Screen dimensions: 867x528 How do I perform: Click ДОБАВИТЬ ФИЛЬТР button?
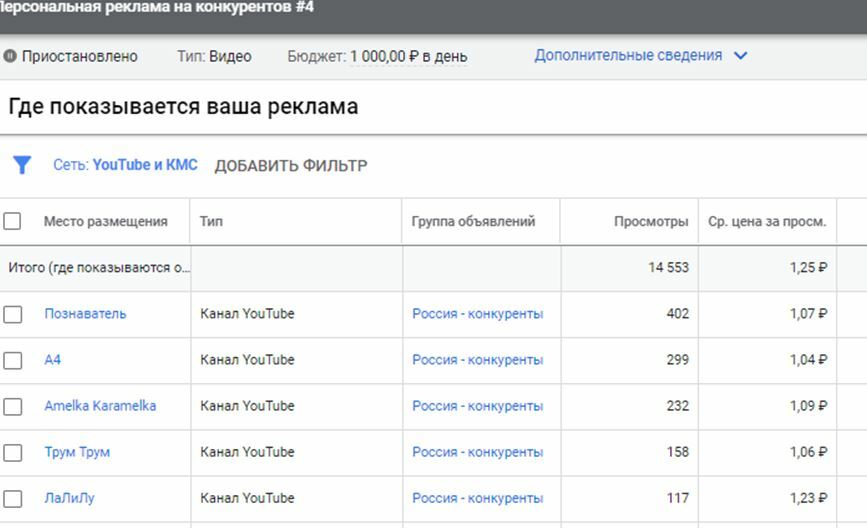coord(291,166)
